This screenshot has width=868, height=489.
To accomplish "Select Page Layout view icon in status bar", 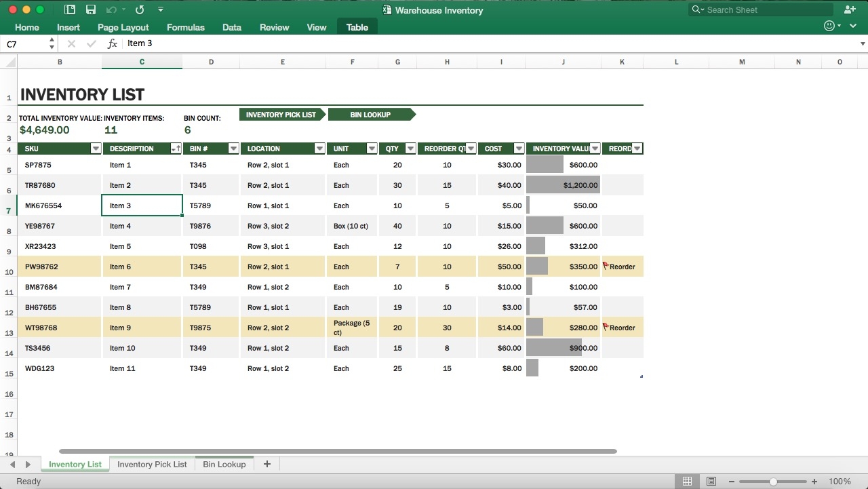I will (x=711, y=480).
